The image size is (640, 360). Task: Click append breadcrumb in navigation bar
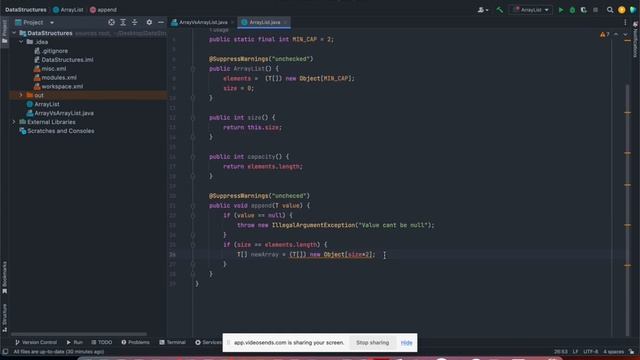[103, 10]
